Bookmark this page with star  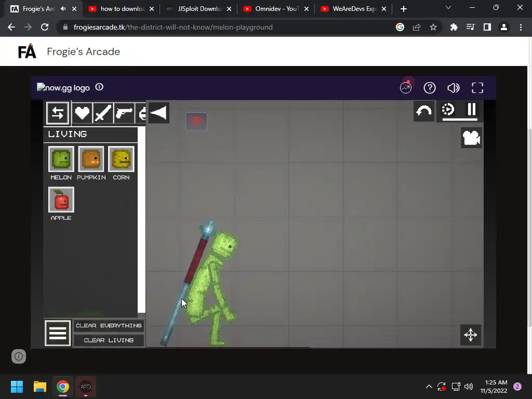point(433,27)
